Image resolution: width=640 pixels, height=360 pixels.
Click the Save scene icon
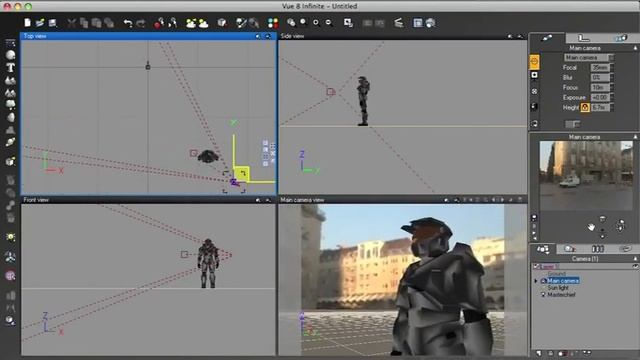pyautogui.click(x=52, y=23)
